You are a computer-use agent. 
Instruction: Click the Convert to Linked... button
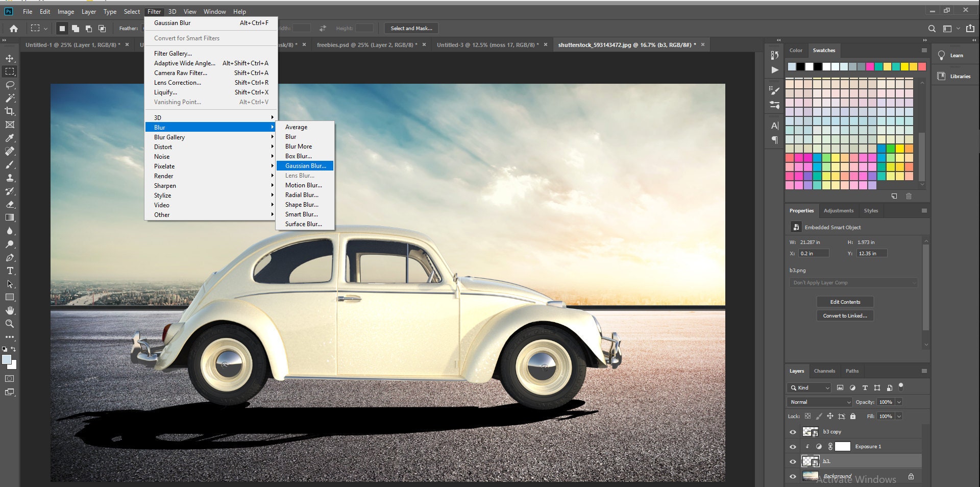pos(845,315)
